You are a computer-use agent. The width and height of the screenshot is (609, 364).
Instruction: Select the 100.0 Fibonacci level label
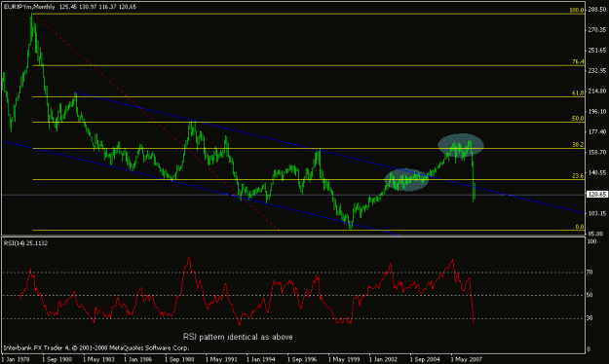tap(577, 10)
